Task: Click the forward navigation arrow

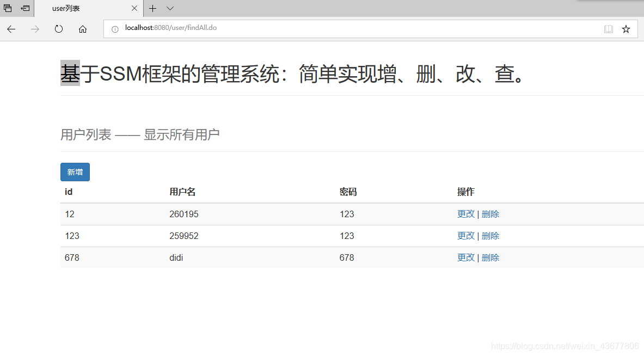Action: (35, 29)
